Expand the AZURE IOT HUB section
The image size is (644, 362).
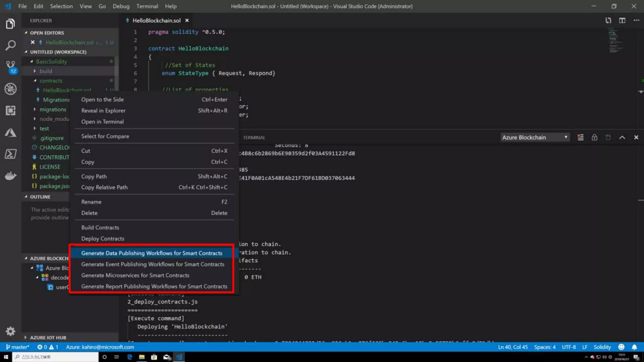coord(48,337)
